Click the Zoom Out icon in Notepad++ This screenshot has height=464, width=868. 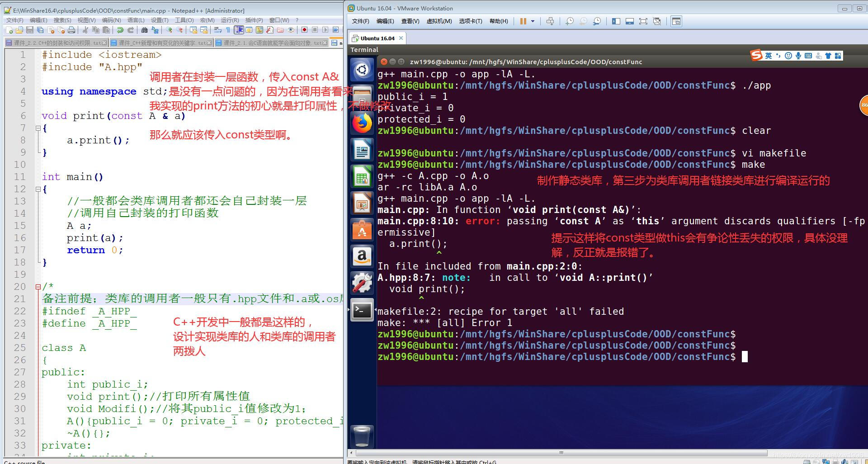pos(179,30)
